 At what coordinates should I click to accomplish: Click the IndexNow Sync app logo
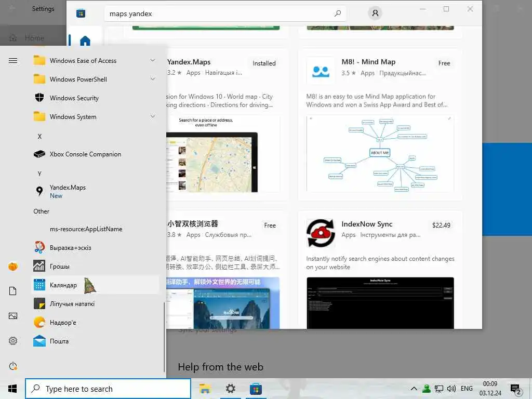pyautogui.click(x=321, y=233)
